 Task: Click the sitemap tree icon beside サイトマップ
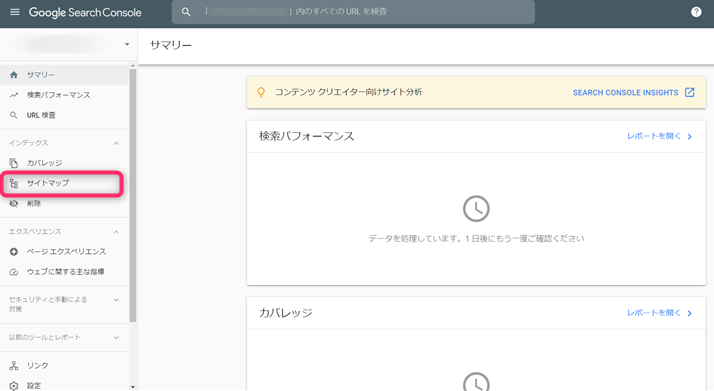click(x=14, y=183)
